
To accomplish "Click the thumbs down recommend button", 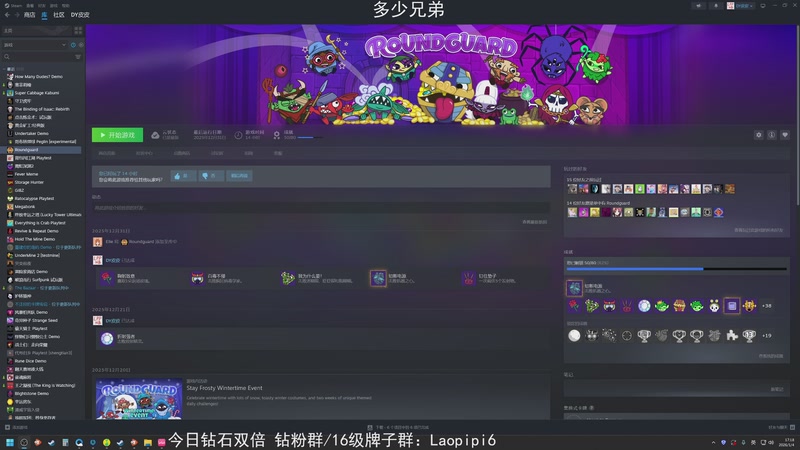I will (210, 176).
